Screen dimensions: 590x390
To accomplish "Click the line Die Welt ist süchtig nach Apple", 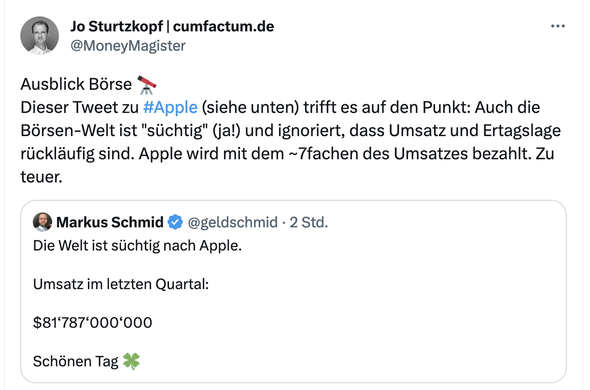I will click(x=137, y=245).
